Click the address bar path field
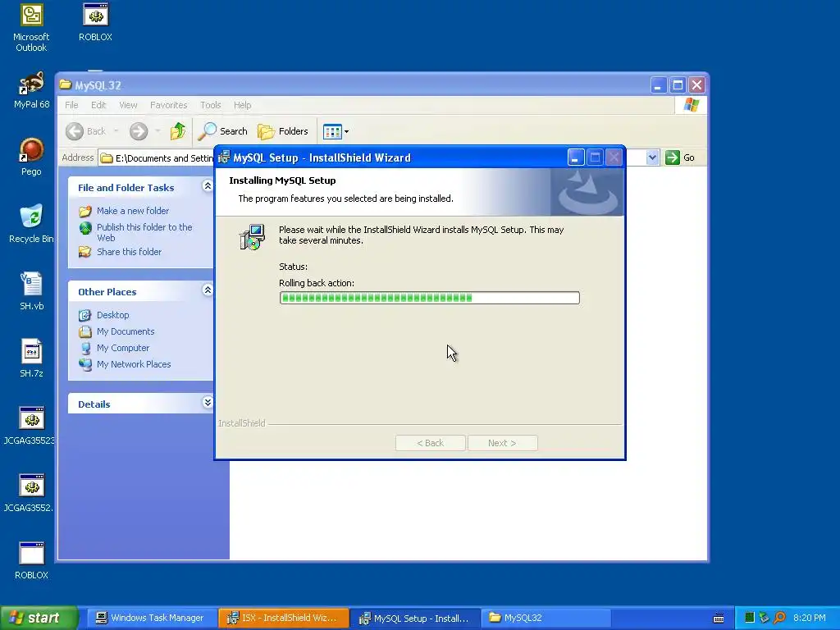 pyautogui.click(x=157, y=158)
